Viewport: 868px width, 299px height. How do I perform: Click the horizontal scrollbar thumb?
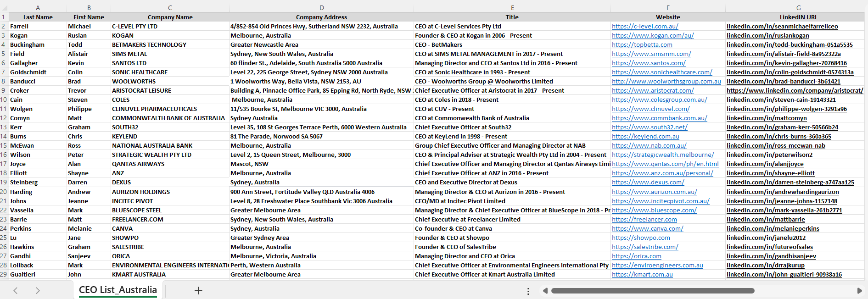point(653,291)
